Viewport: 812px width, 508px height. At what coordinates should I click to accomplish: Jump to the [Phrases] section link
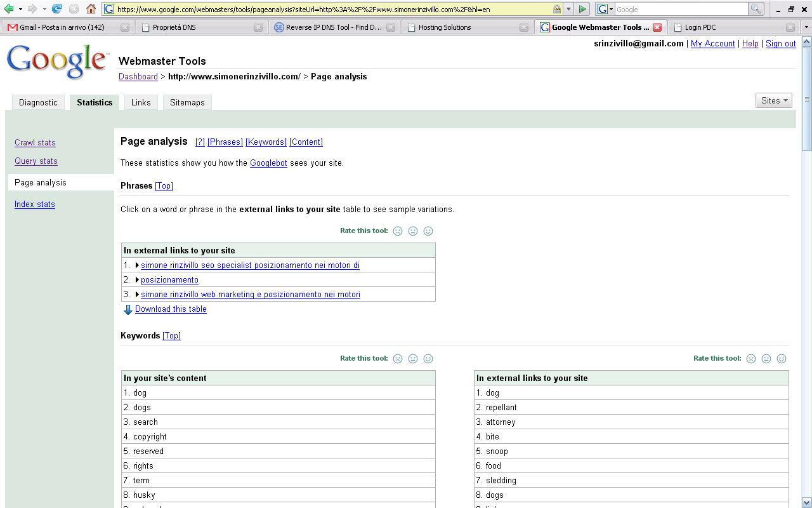(x=225, y=142)
